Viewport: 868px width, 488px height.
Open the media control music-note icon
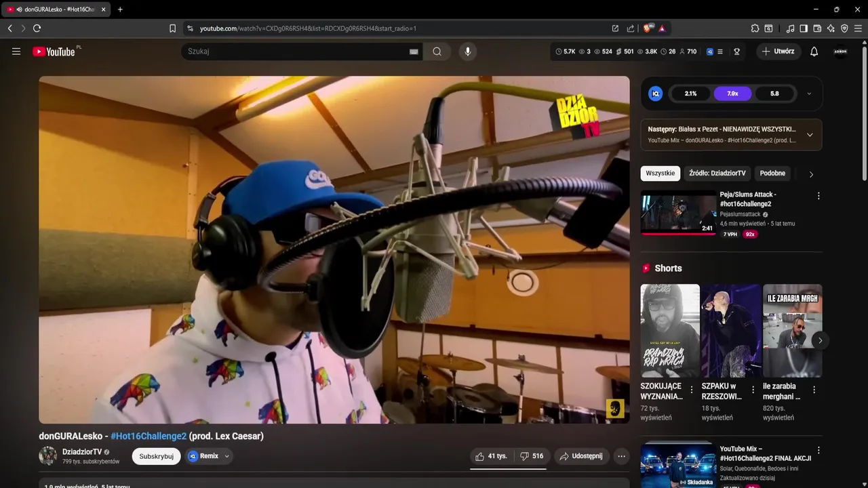pos(790,28)
